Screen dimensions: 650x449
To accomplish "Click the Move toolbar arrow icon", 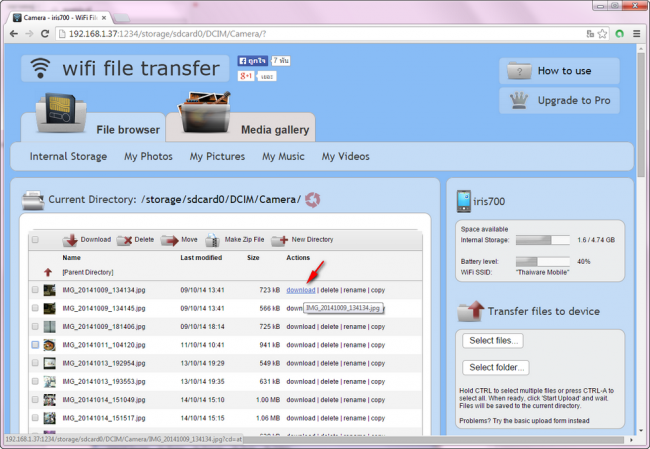I will (169, 240).
